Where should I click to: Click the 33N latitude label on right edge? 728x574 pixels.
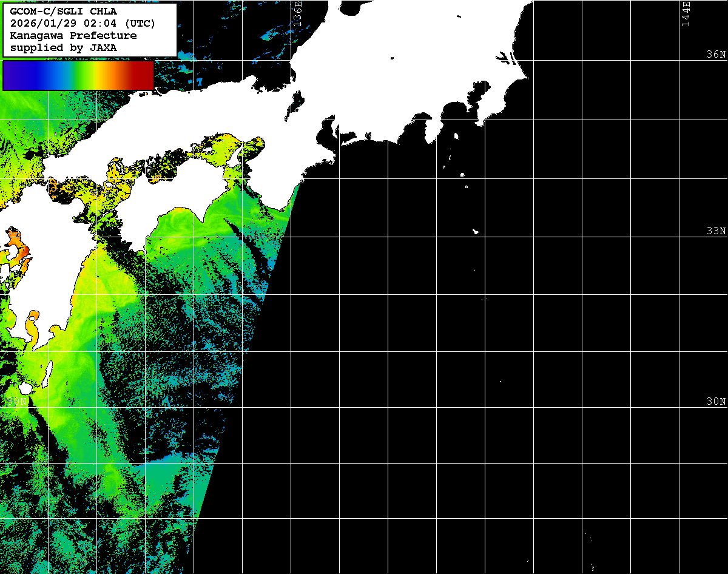(715, 231)
